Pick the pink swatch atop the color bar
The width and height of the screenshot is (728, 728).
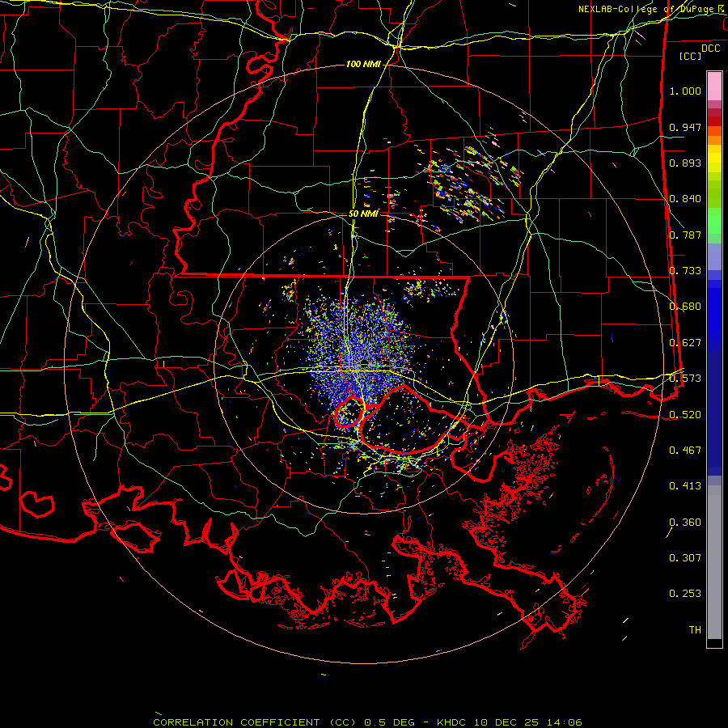point(714,86)
